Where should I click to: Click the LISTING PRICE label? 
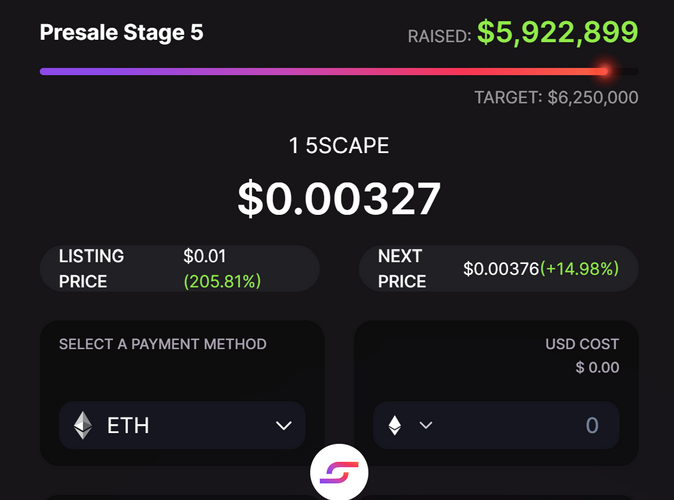click(x=91, y=269)
